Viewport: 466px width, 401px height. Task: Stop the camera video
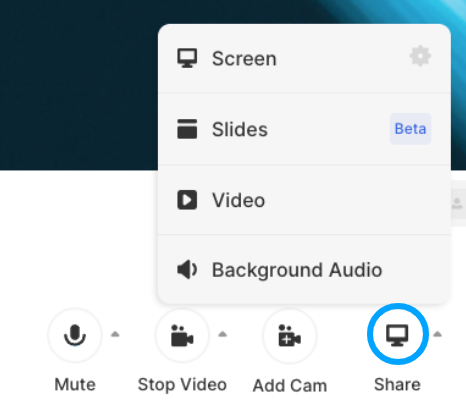[182, 335]
